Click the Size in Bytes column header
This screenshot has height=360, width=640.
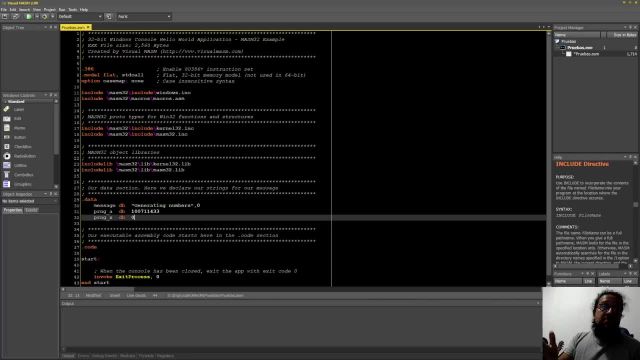[622, 35]
